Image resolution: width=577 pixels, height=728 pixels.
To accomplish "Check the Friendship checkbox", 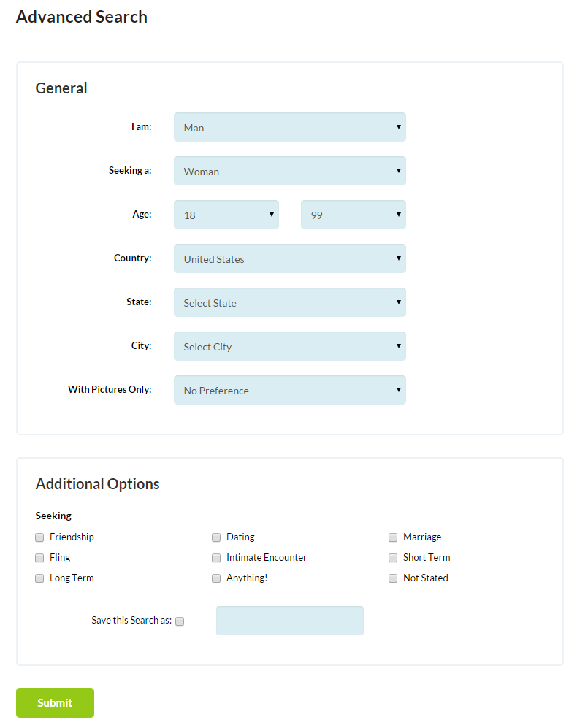I will pos(39,537).
